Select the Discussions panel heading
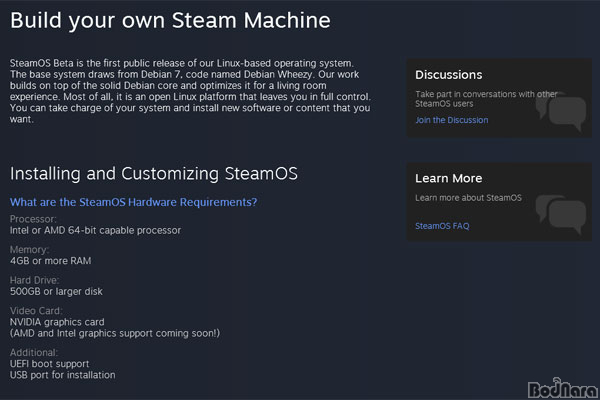This screenshot has width=600, height=400. point(448,75)
